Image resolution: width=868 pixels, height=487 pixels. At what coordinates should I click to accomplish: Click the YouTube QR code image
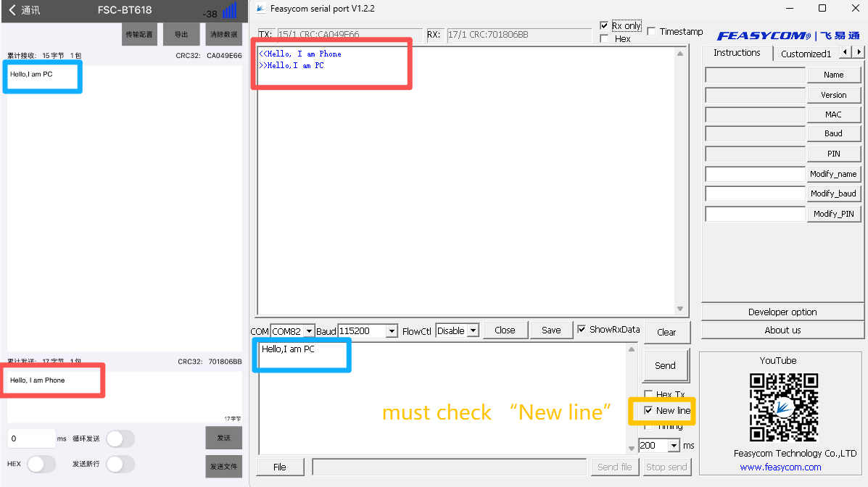point(784,407)
